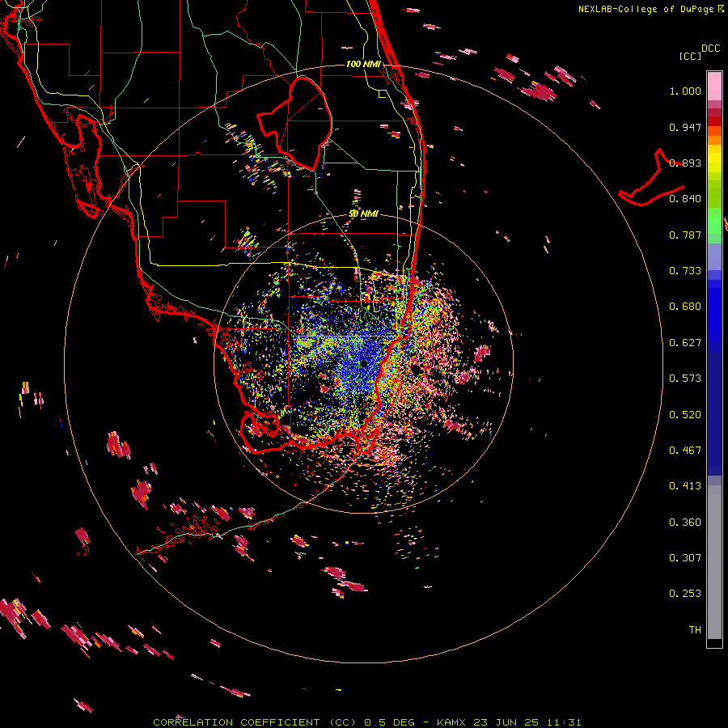The image size is (728, 728).
Task: Pick the light pink swatch at the top of the color bar
Action: pyautogui.click(x=714, y=86)
